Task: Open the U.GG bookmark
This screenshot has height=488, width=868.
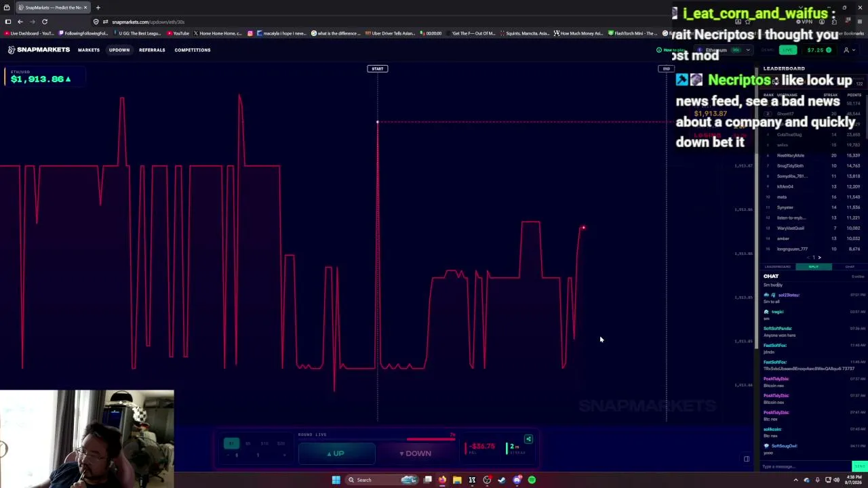Action: [138, 33]
